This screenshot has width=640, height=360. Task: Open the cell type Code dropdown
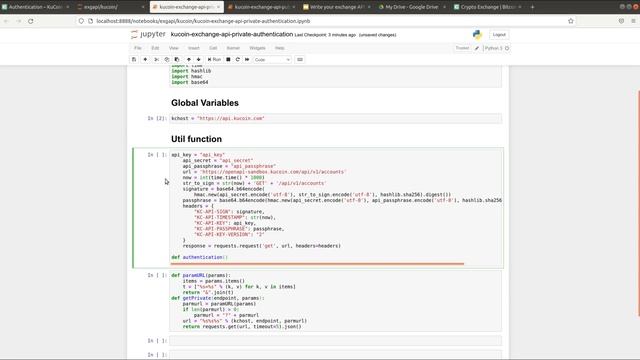[272, 60]
